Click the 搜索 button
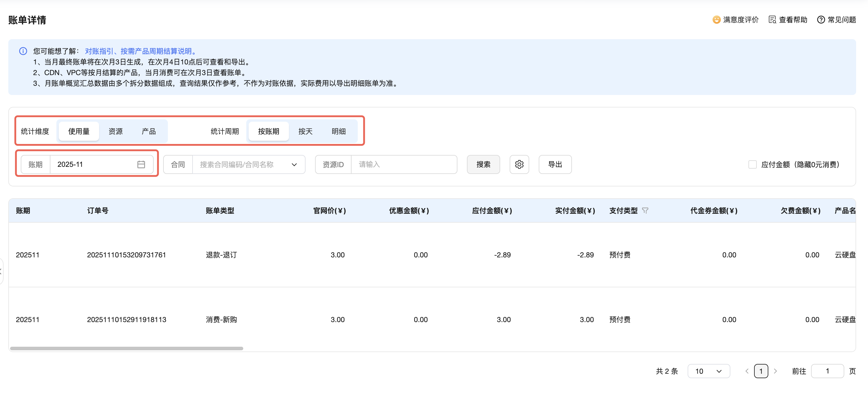868x415 pixels. coord(483,164)
